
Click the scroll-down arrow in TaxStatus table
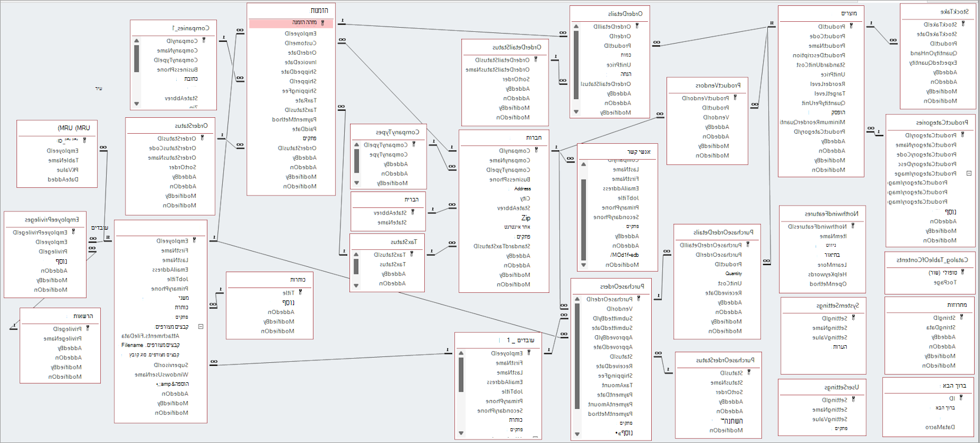357,285
